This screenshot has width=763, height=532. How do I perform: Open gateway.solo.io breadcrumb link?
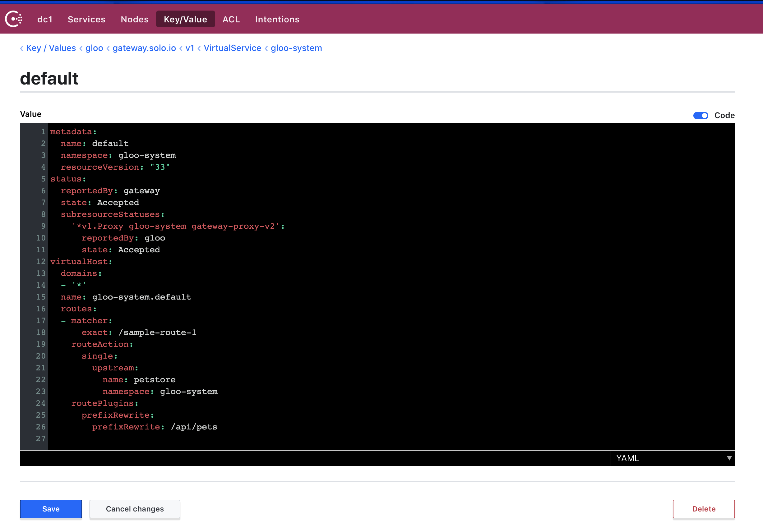tap(144, 48)
